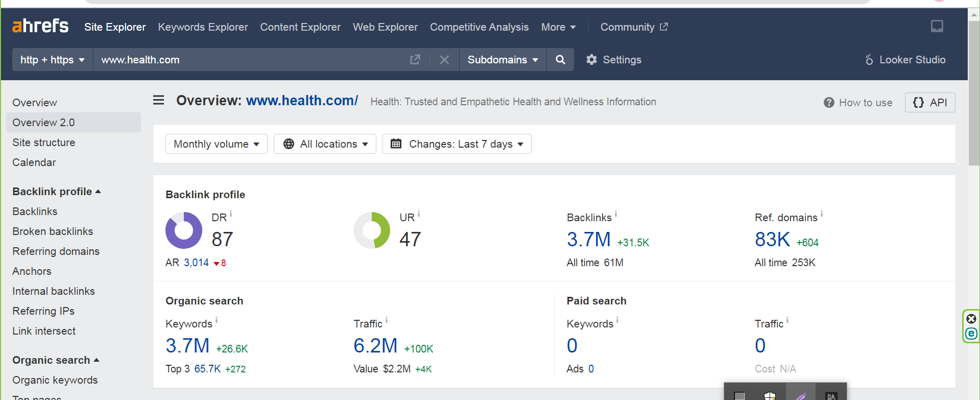Viewport: 980px width, 400px height.
Task: Open Web Explorer tab
Action: (x=385, y=27)
